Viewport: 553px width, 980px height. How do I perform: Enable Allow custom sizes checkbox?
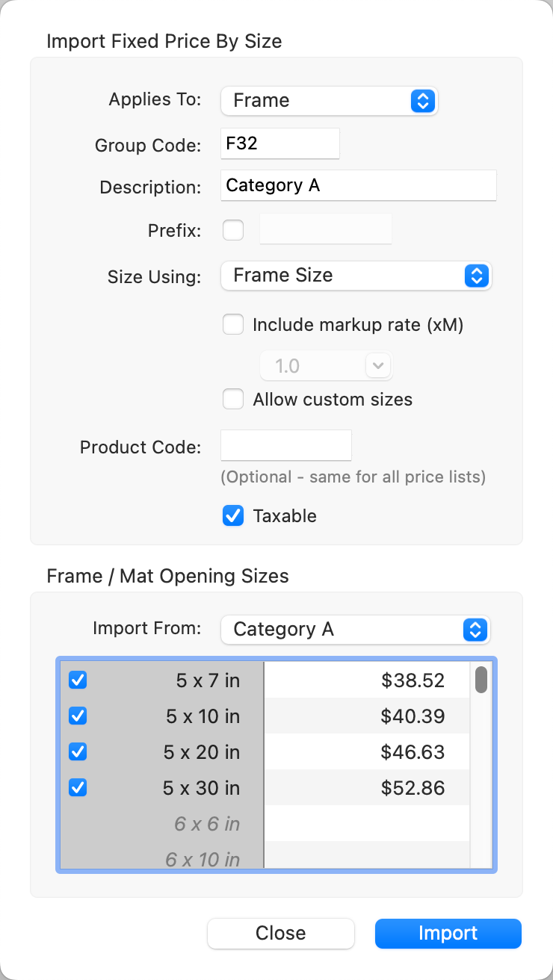click(233, 400)
